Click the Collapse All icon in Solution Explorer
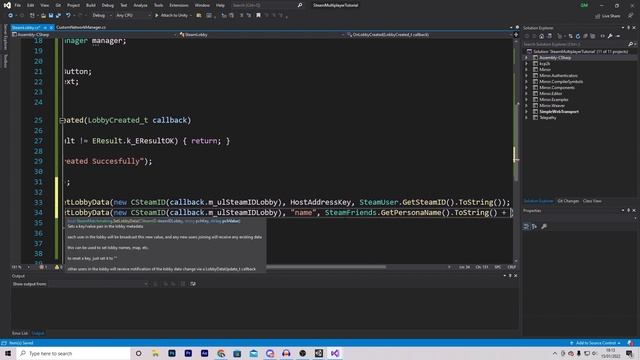 (x=585, y=36)
